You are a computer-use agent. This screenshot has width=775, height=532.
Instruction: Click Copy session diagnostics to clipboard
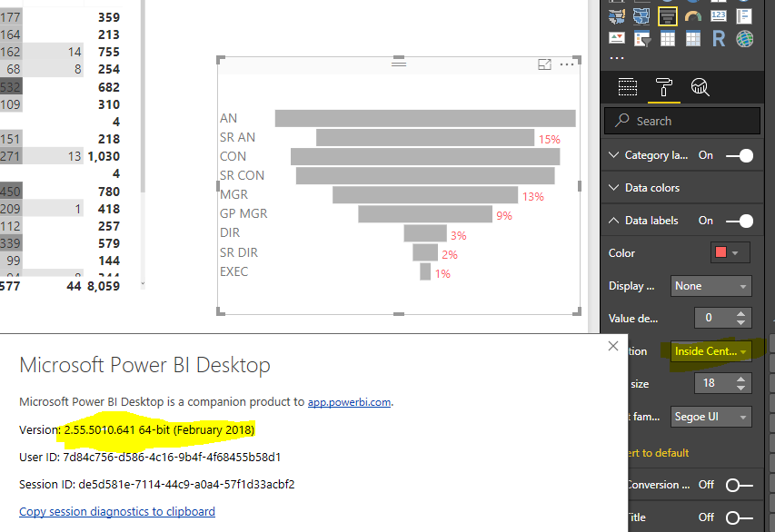(117, 512)
